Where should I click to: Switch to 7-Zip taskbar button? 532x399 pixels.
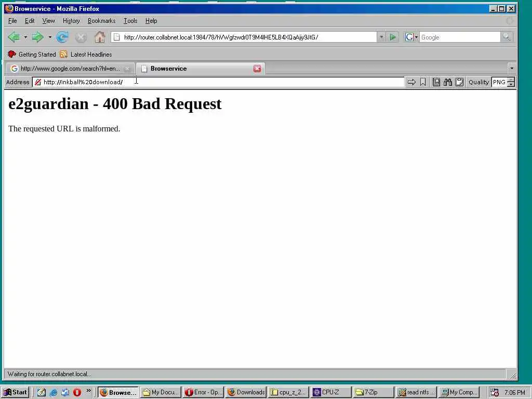tap(374, 392)
